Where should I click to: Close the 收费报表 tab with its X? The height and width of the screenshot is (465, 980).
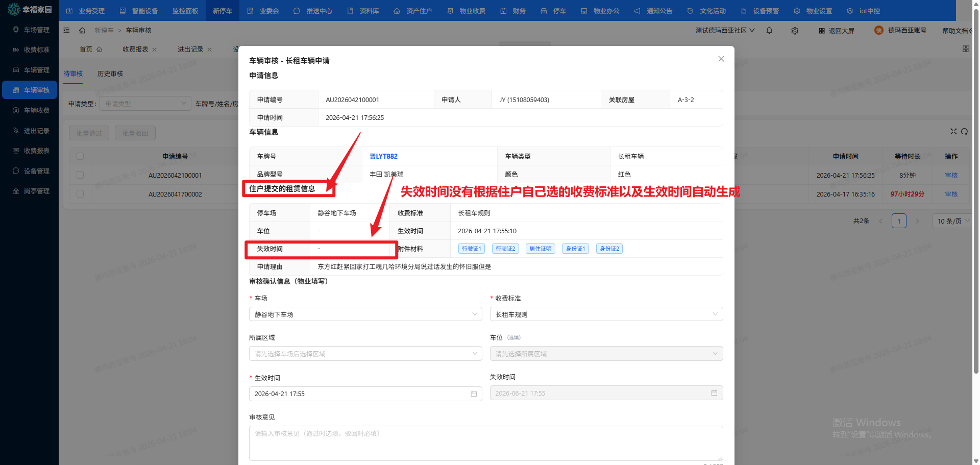[x=155, y=50]
